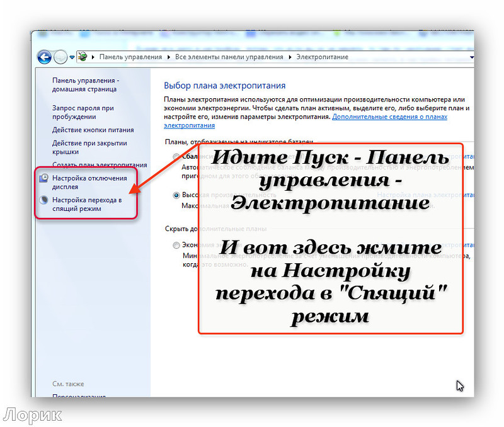Click the Control Panel icon in address bar

(83, 57)
